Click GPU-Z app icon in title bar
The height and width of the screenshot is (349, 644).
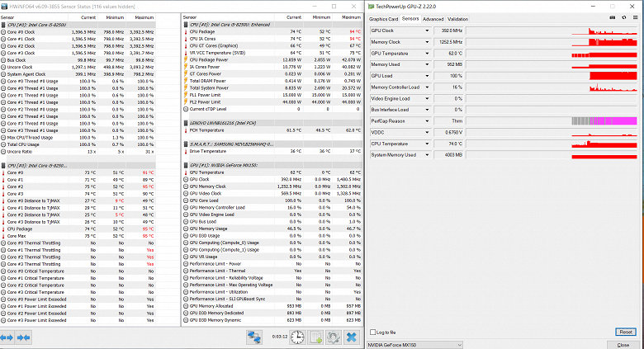pos(371,6)
